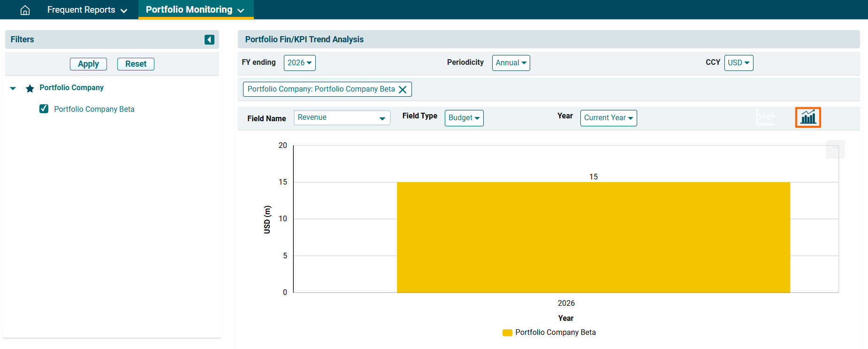
Task: Select the bar chart view icon
Action: [x=808, y=117]
